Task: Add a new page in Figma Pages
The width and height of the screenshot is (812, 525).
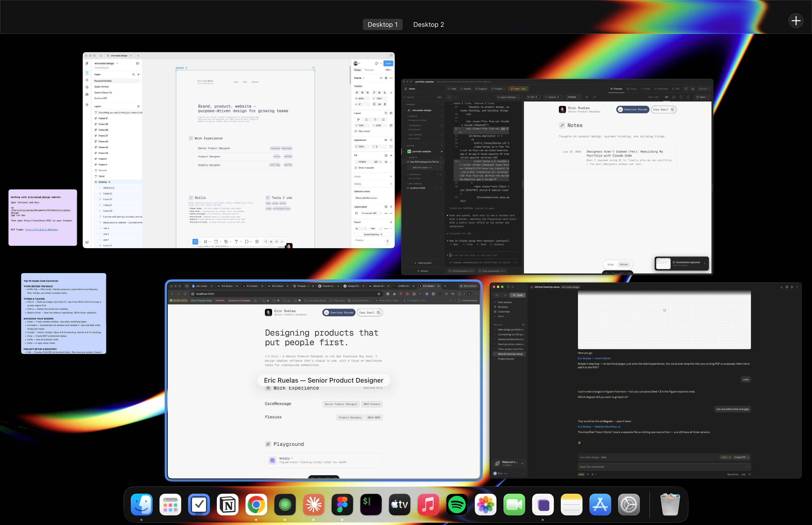Action: click(x=138, y=74)
